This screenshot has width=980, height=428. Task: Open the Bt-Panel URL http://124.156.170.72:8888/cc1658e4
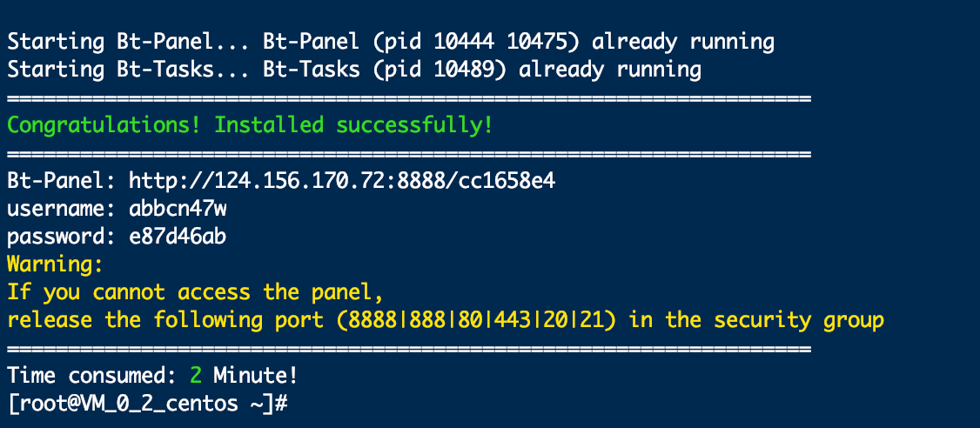(341, 181)
